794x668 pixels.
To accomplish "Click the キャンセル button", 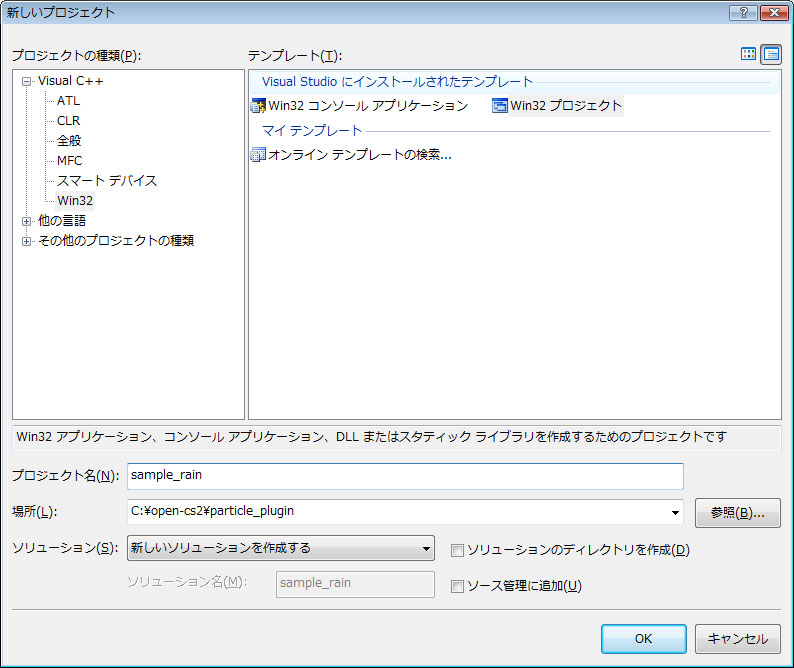I will (737, 639).
